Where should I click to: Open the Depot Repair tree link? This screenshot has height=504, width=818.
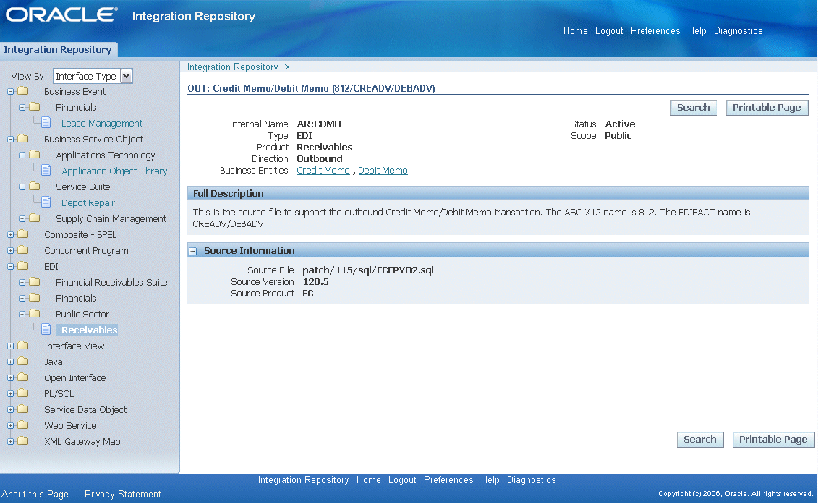click(88, 203)
